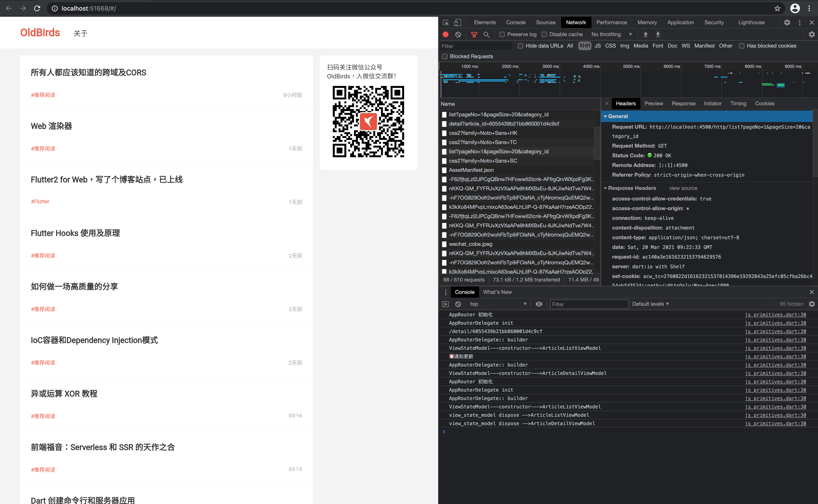The image size is (818, 504).
Task: Open console drawer three-dot menu
Action: pos(446,292)
